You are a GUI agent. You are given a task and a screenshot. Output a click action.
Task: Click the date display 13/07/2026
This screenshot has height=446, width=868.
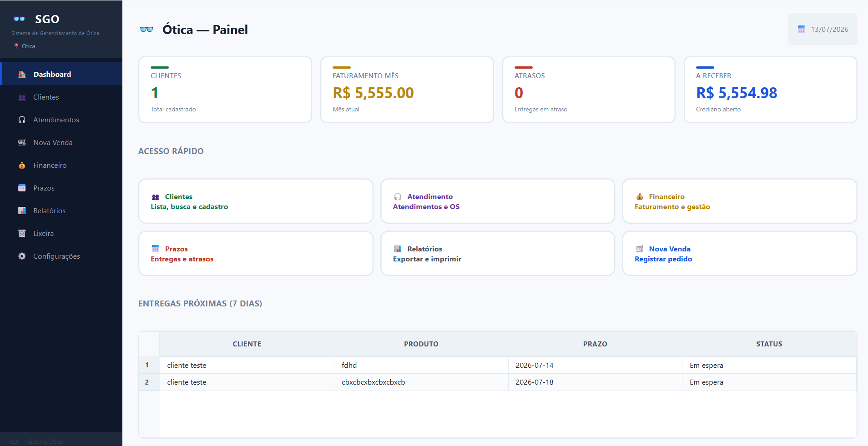click(829, 29)
